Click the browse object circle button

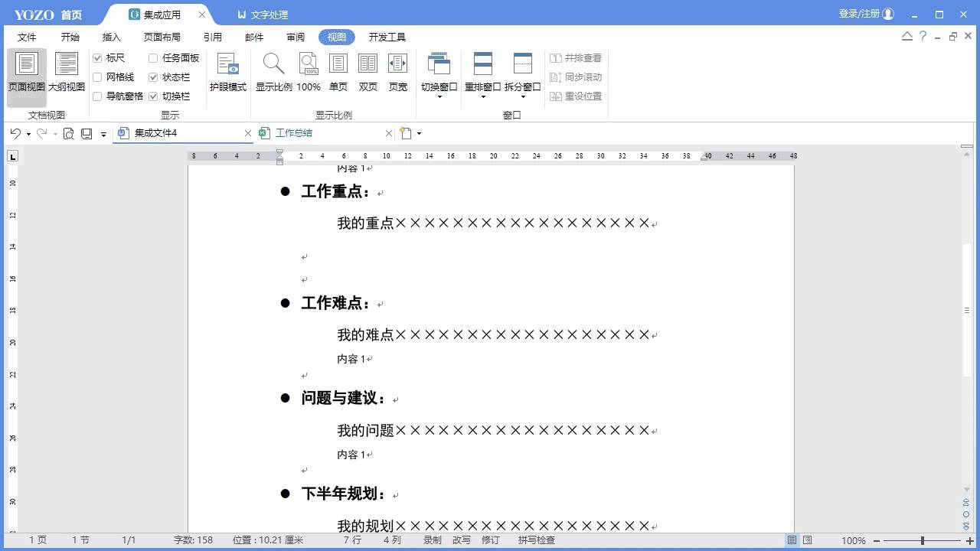967,516
